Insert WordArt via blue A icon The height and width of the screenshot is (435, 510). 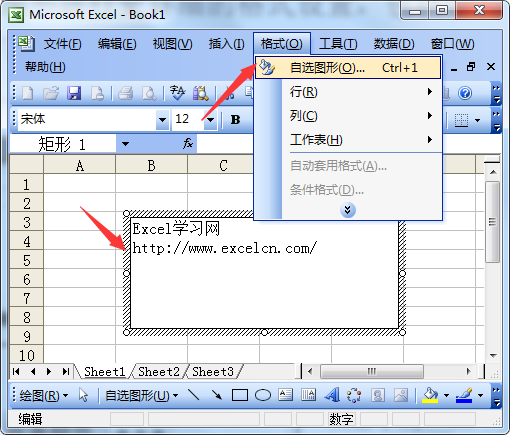332,395
